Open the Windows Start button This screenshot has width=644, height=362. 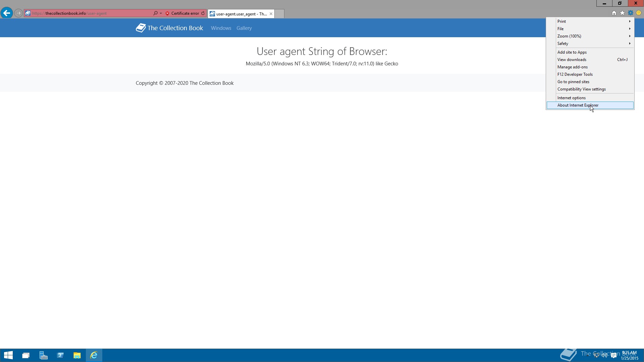click(8, 355)
